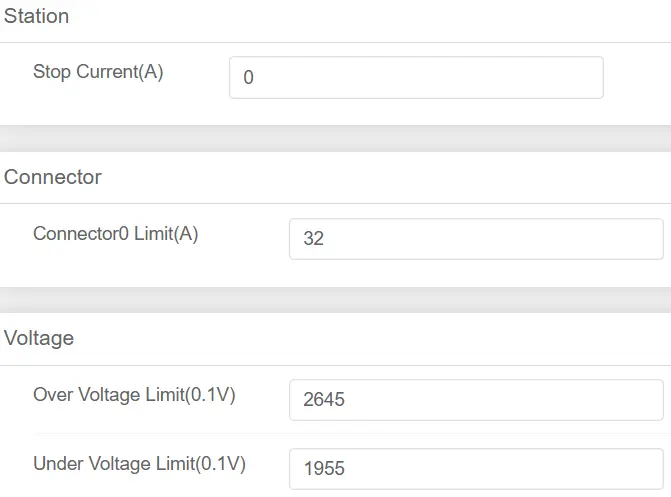Click gray divider between Station and Connector
The image size is (671, 497).
coord(335,138)
